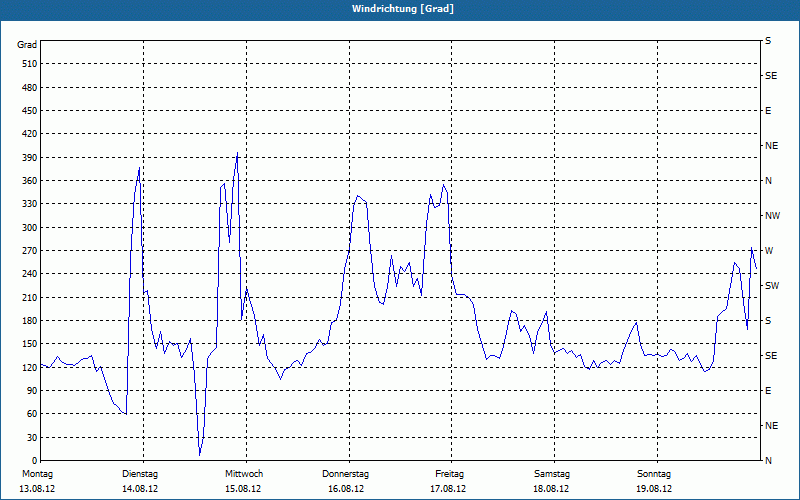Select the date 17.08.12

pyautogui.click(x=448, y=489)
